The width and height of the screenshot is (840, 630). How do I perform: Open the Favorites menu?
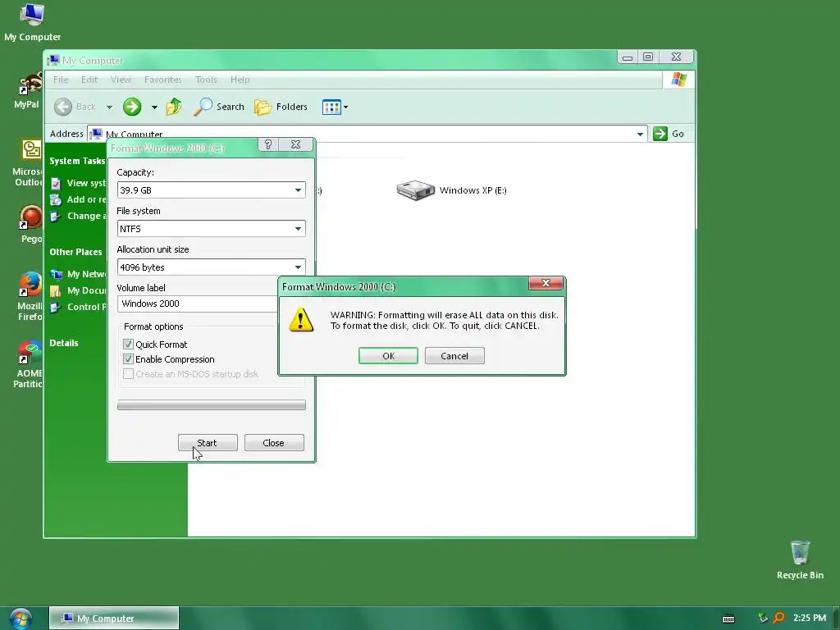point(163,80)
